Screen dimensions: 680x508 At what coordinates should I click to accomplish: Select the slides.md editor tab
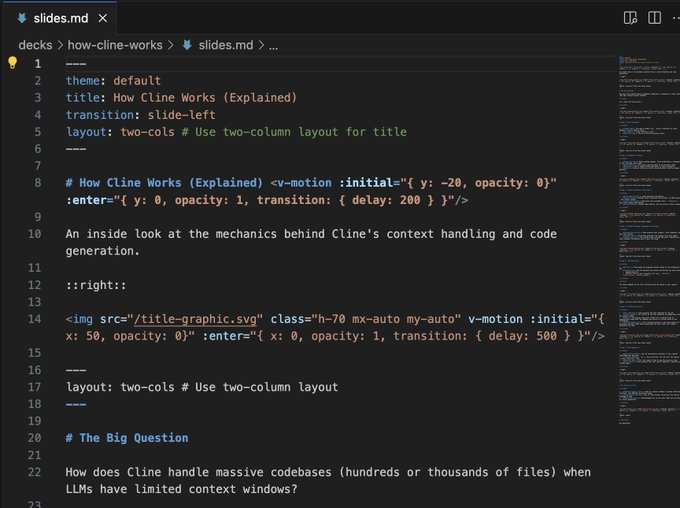pos(61,18)
